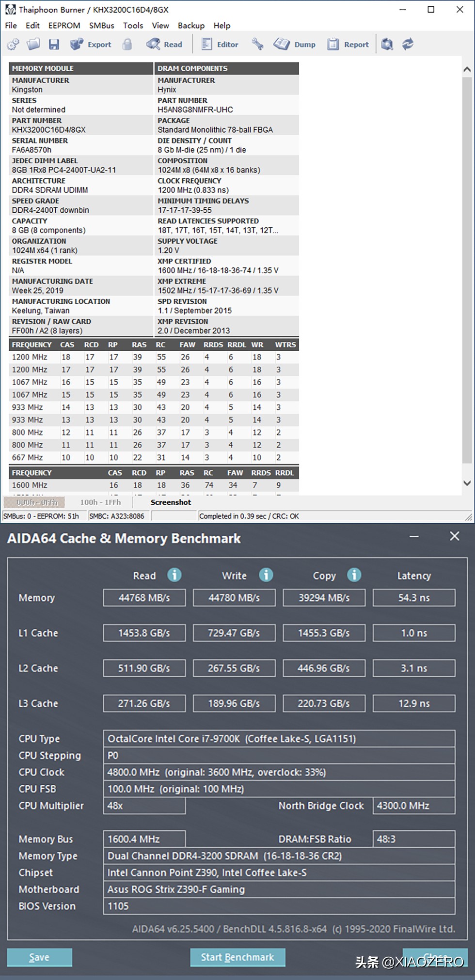Click the L1 Cache Read value 1453.8 GB/s

[144, 633]
